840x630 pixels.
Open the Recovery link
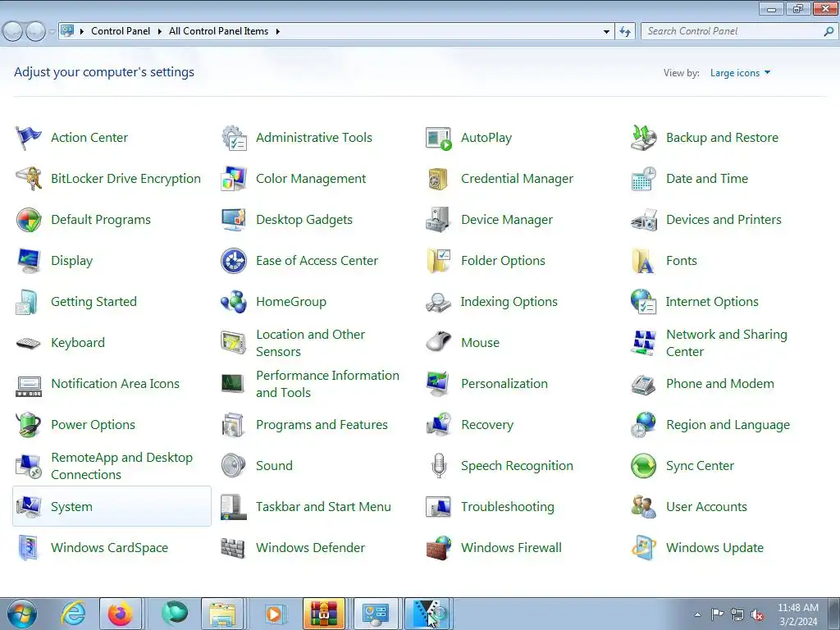(x=487, y=425)
